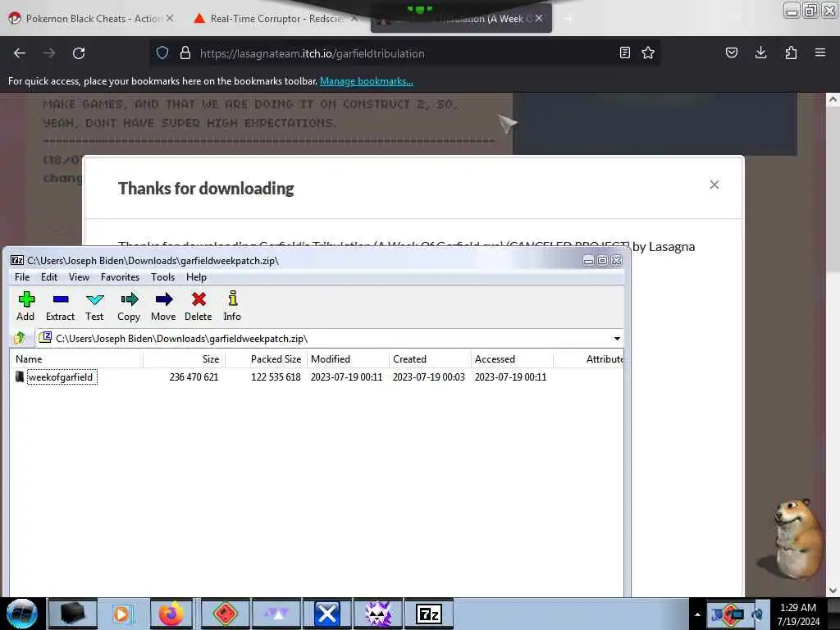Sort by Packed Size column header

pyautogui.click(x=266, y=359)
